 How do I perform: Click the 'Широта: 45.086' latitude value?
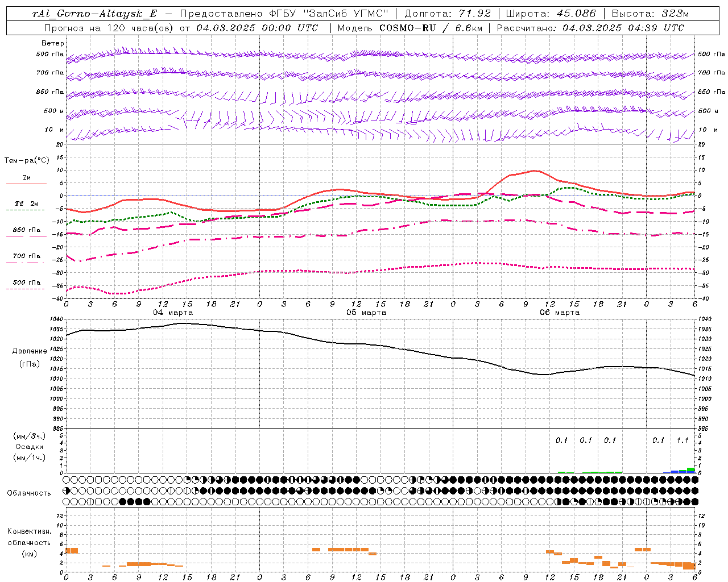click(x=551, y=14)
